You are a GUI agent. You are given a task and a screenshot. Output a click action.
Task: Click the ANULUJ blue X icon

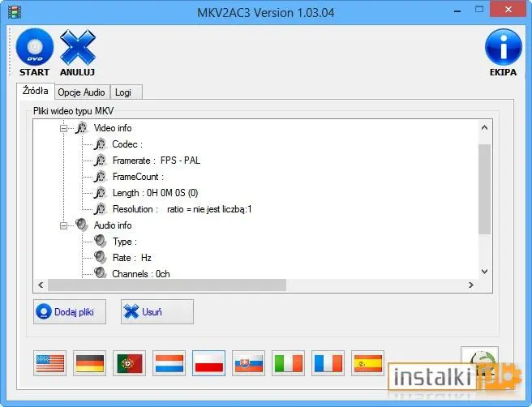pyautogui.click(x=78, y=47)
